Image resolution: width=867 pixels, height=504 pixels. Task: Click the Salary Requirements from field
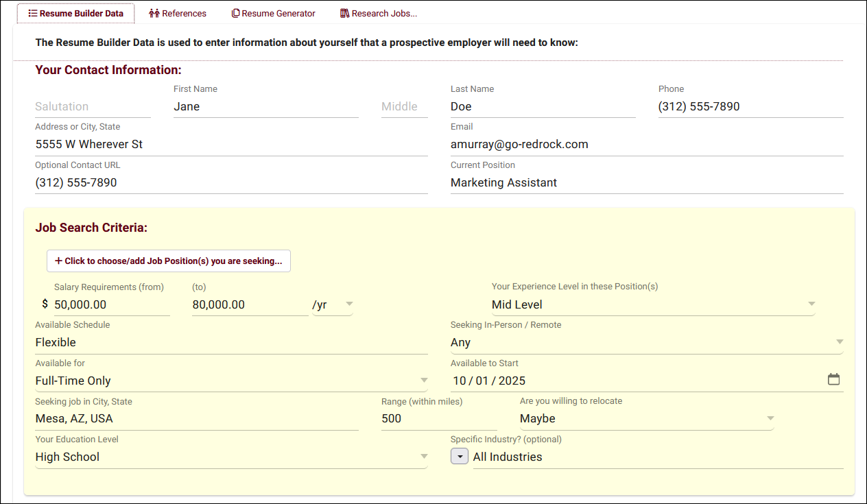click(112, 304)
